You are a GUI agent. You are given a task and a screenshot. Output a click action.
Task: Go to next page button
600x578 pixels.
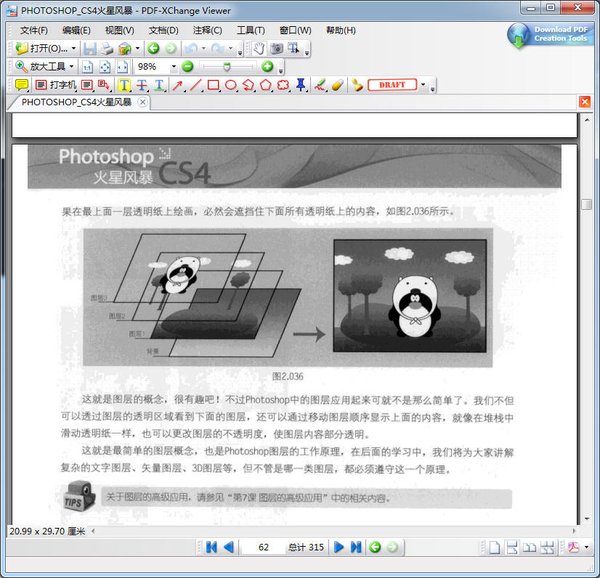pos(339,547)
